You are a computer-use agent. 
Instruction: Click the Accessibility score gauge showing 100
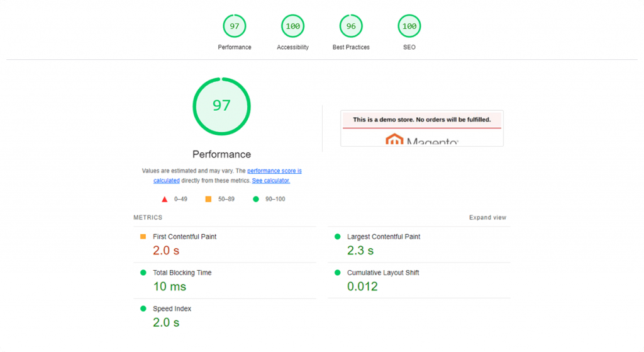point(292,26)
